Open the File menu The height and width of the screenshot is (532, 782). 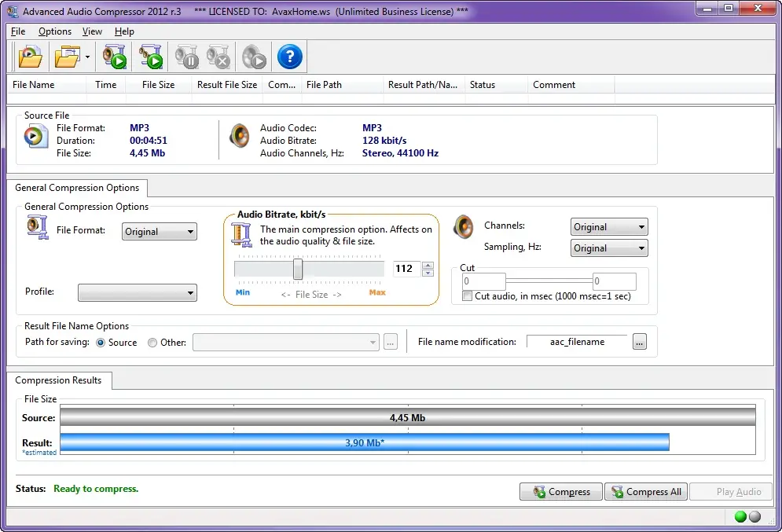coord(18,31)
